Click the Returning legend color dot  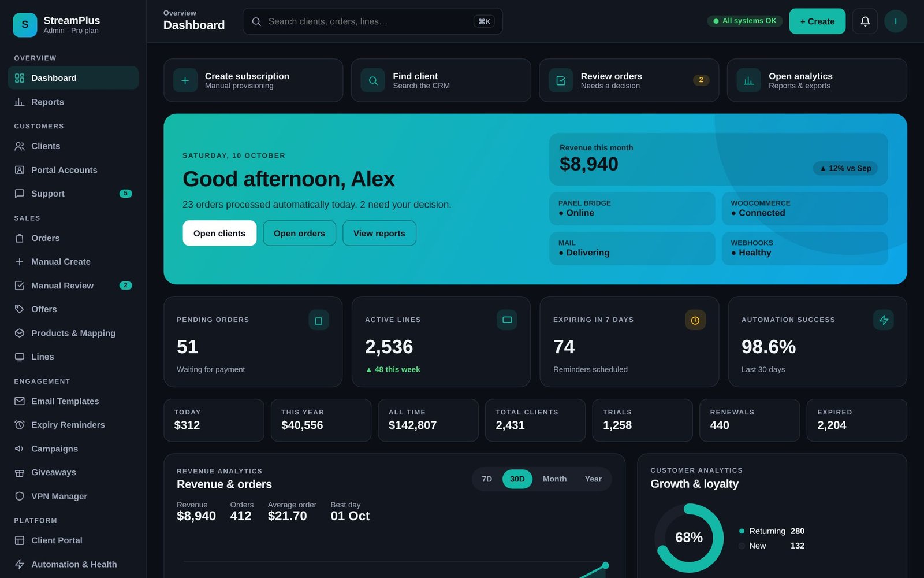pos(742,531)
